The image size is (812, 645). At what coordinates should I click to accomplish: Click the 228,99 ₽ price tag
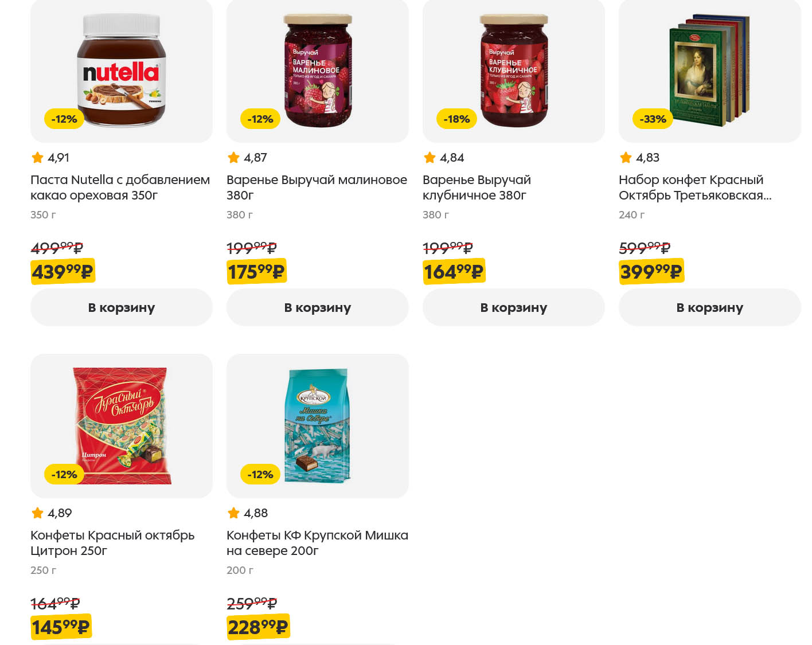pos(257,627)
